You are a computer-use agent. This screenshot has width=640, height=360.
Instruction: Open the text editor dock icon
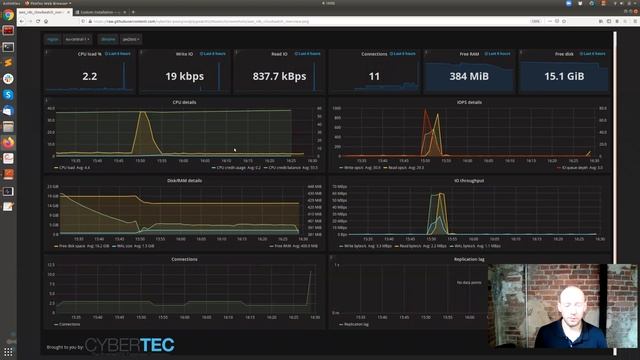tap(8, 207)
